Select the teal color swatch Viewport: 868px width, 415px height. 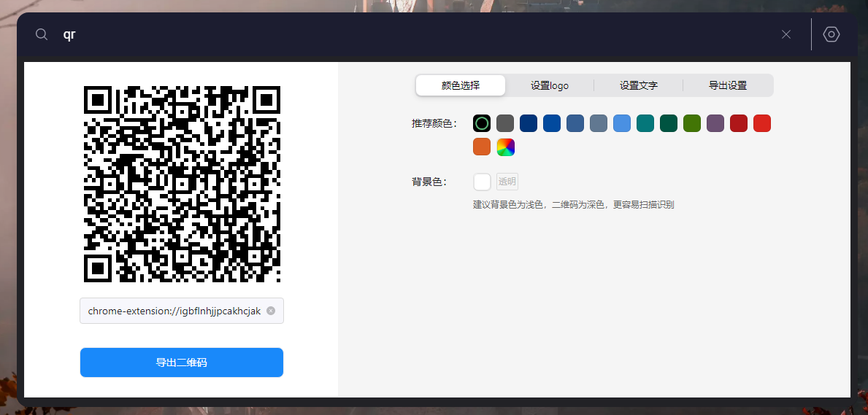tap(645, 123)
